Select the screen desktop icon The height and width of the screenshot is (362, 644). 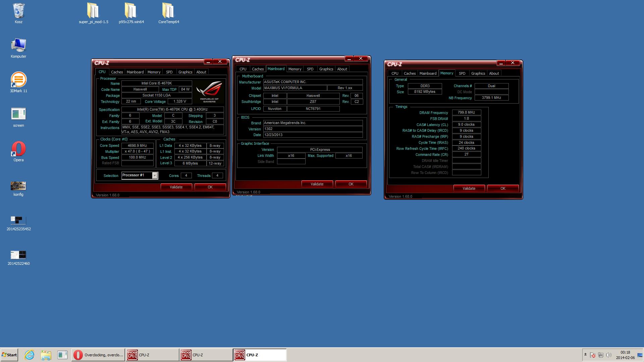(x=18, y=117)
